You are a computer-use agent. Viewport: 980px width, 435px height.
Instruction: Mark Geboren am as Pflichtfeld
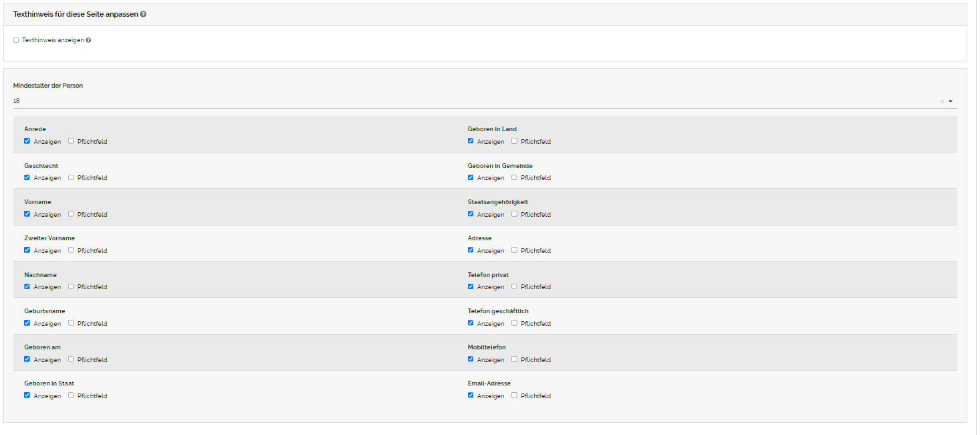71,359
